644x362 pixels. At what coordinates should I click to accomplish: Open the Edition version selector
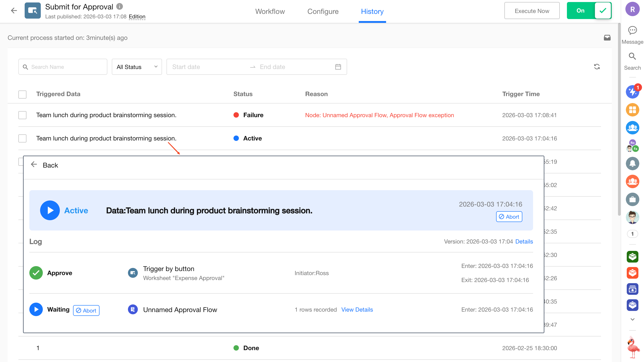tap(137, 17)
